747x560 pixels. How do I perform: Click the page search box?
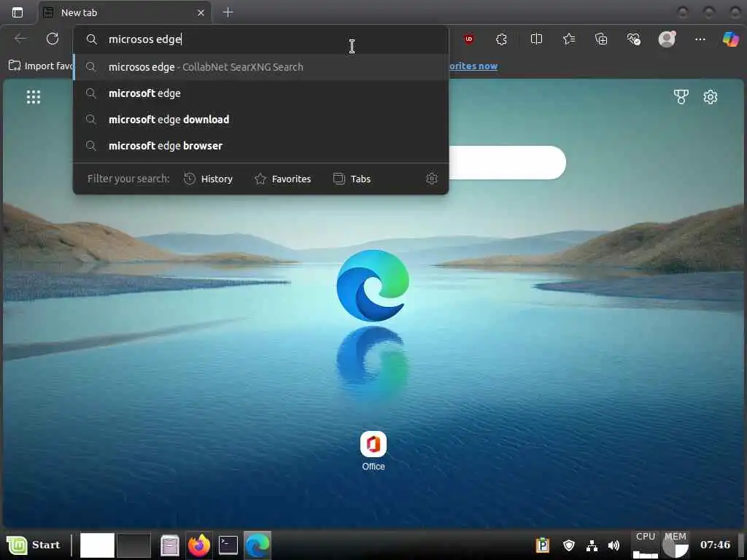coord(507,163)
